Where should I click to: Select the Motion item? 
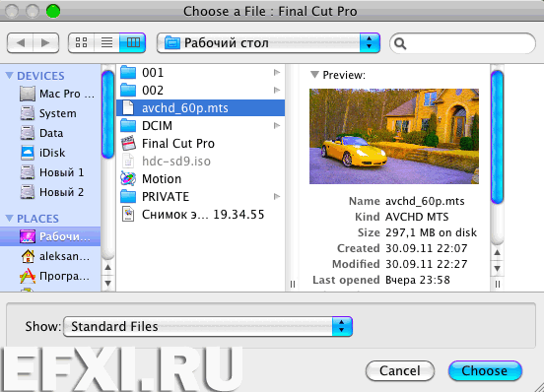[x=200, y=179]
